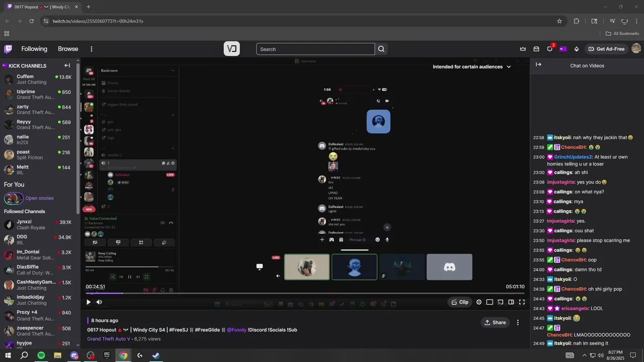Open Meltt IRL channel

[38, 170]
